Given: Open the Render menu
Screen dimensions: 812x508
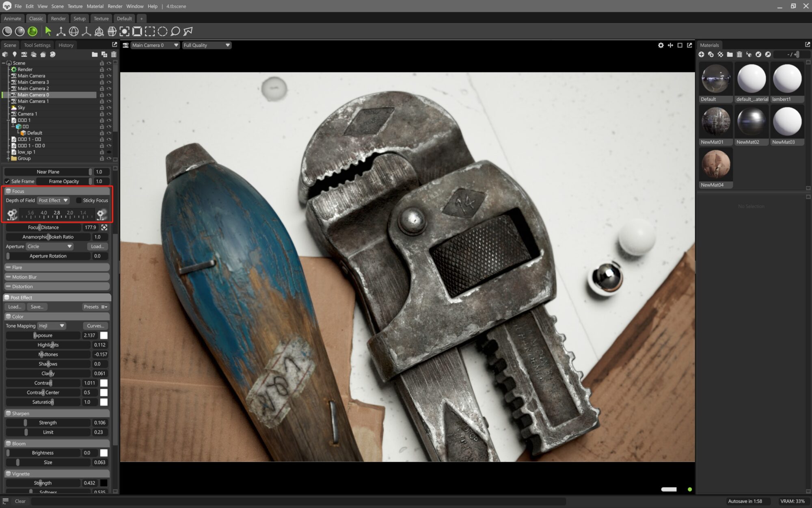Looking at the screenshot, I should click(x=115, y=6).
